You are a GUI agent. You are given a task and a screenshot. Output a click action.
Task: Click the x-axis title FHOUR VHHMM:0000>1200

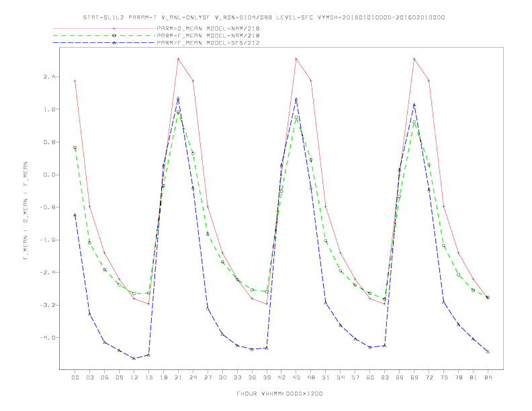[x=279, y=394]
